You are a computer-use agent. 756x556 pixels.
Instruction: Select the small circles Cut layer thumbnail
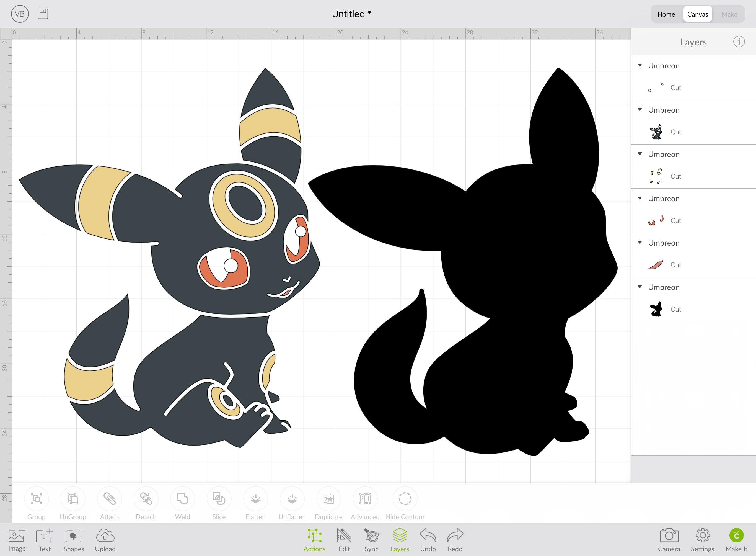coord(656,87)
